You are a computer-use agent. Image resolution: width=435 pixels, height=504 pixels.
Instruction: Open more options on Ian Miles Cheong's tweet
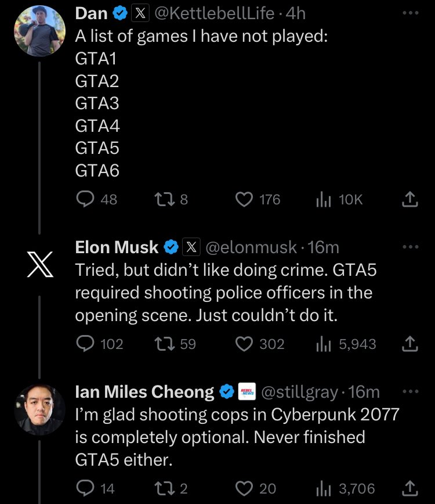[409, 391]
